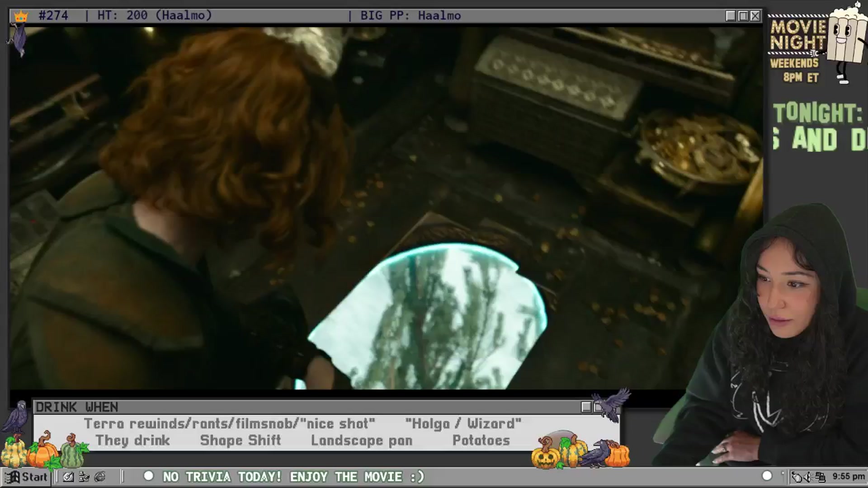The image size is (868, 488).
Task: Launch the Internet Explorer quick-launch icon
Action: (x=100, y=477)
